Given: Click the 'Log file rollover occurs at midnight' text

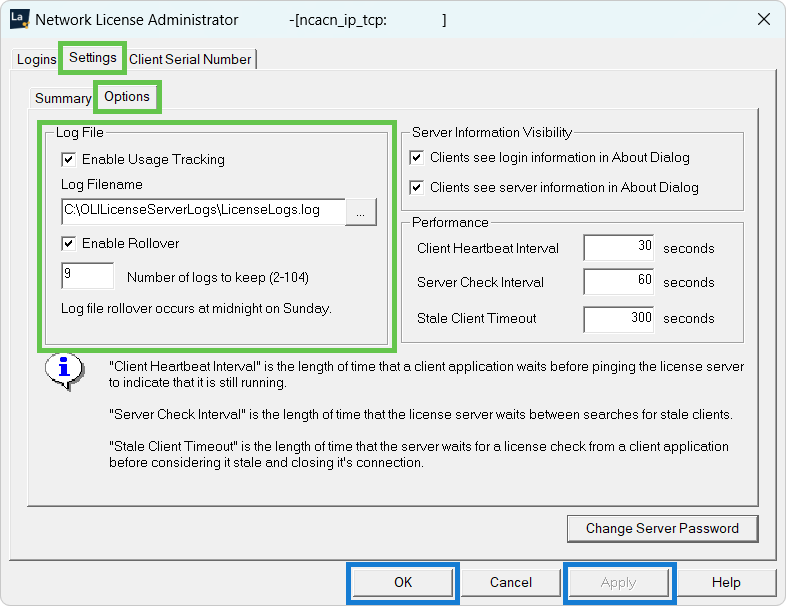Looking at the screenshot, I should pos(196,308).
